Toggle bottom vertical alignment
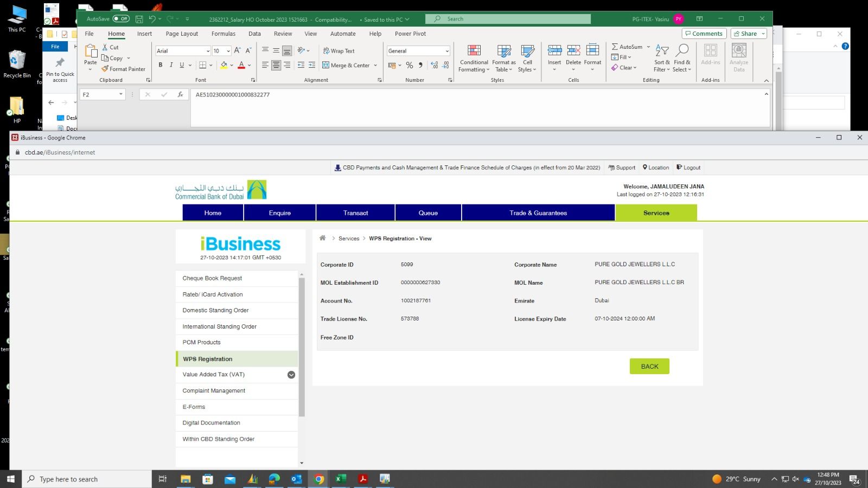Viewport: 868px width, 488px height. tap(287, 50)
